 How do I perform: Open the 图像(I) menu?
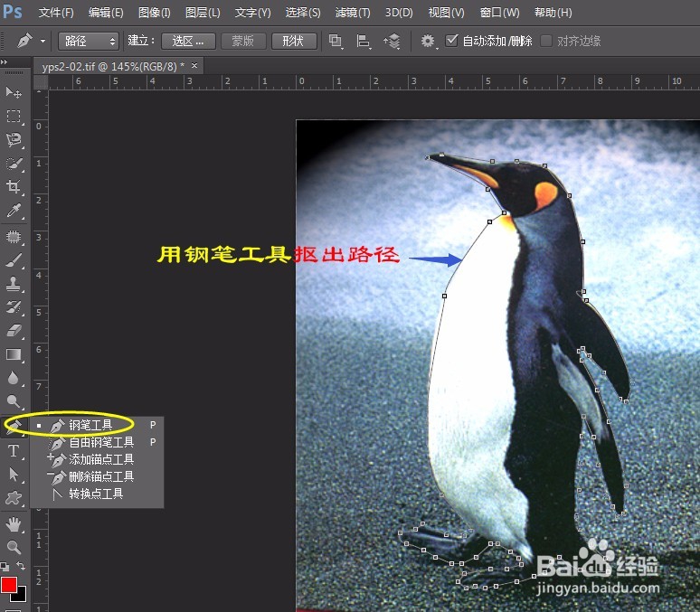[x=155, y=13]
